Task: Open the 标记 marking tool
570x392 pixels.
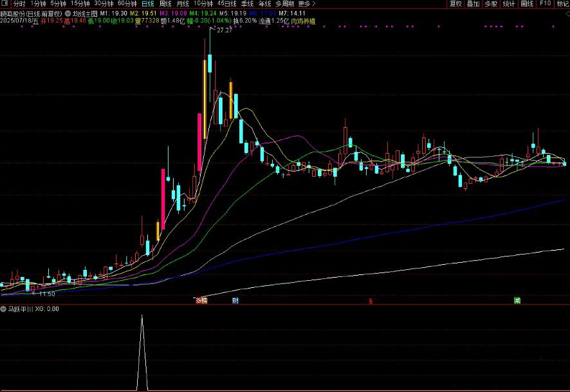Action: click(x=562, y=4)
